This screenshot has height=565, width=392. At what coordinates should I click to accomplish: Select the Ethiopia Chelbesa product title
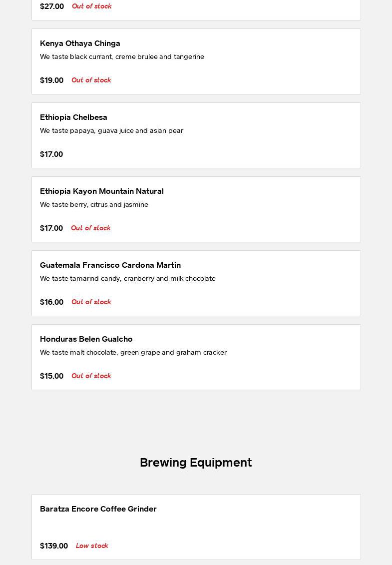coord(73,117)
